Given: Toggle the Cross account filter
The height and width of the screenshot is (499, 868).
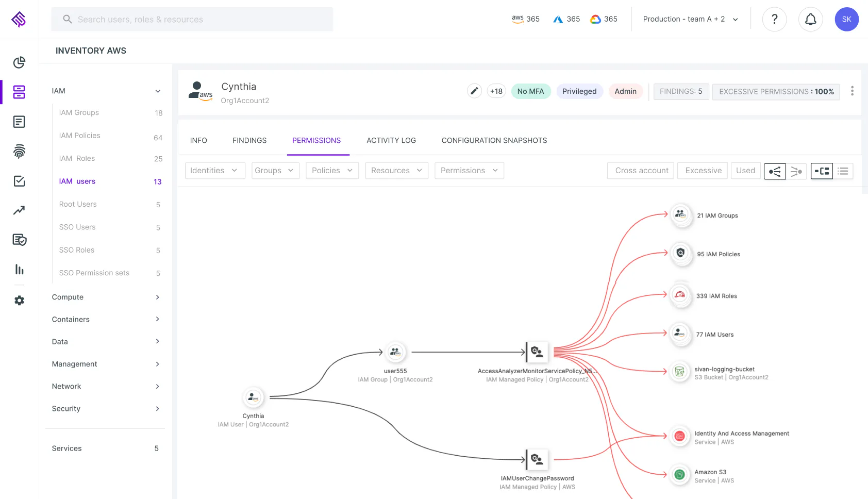Looking at the screenshot, I should click(x=641, y=171).
